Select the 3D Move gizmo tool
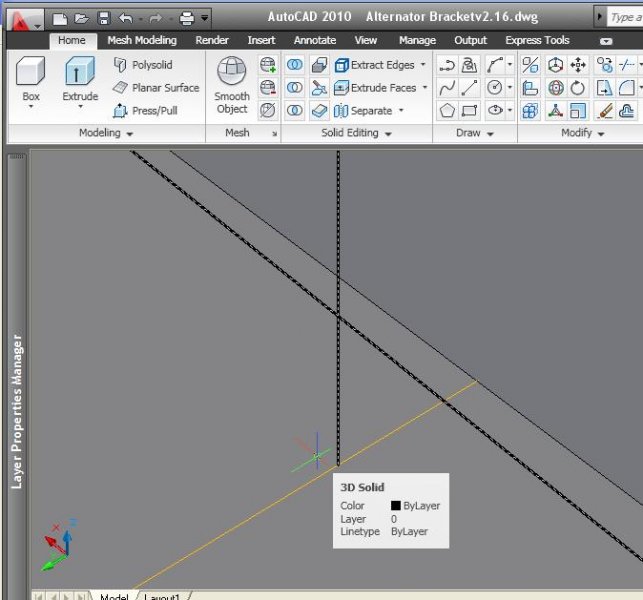The height and width of the screenshot is (600, 643). coord(555,65)
